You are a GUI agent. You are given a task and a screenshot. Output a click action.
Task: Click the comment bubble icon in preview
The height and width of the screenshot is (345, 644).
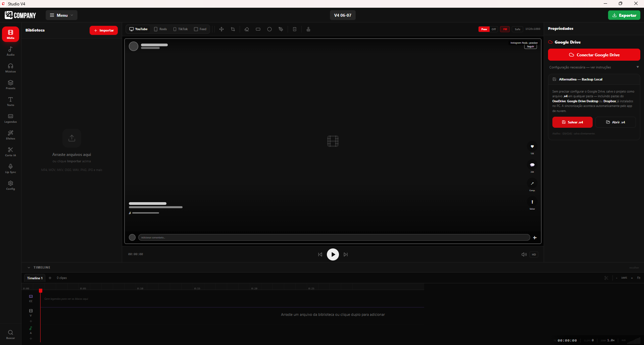[x=532, y=165]
